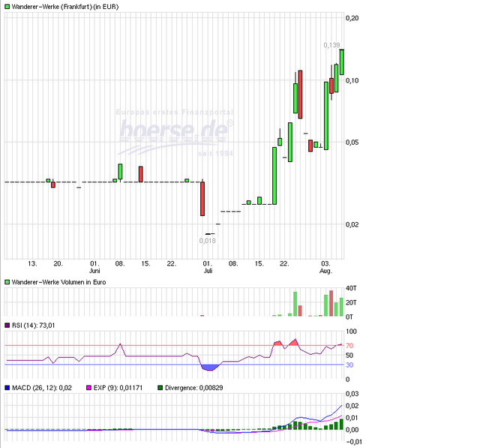
Task: Click the green Wanderer-Werke legend square
Action: [7, 7]
